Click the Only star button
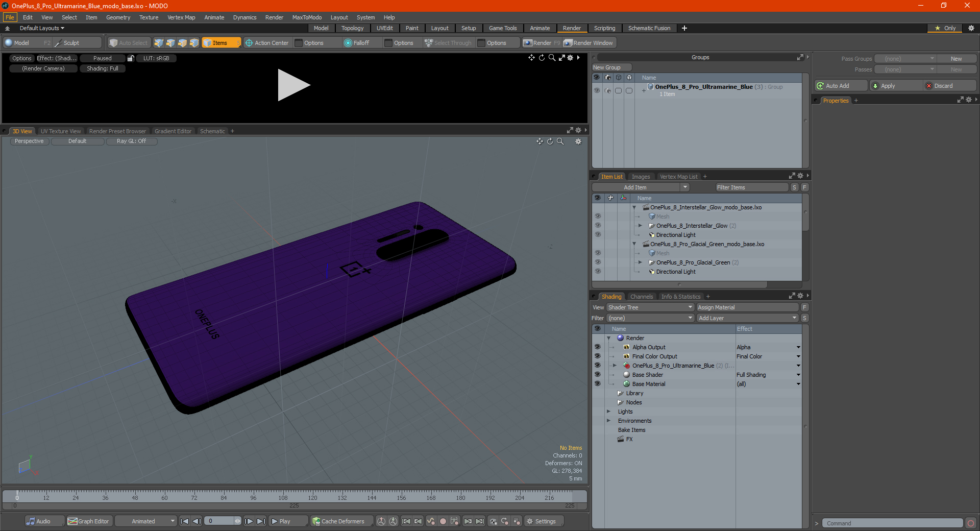The width and height of the screenshot is (980, 531). click(945, 28)
